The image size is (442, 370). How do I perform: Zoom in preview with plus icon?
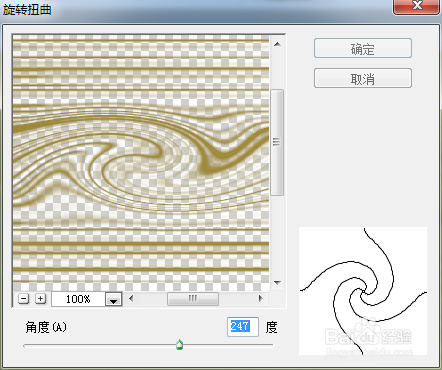40,298
